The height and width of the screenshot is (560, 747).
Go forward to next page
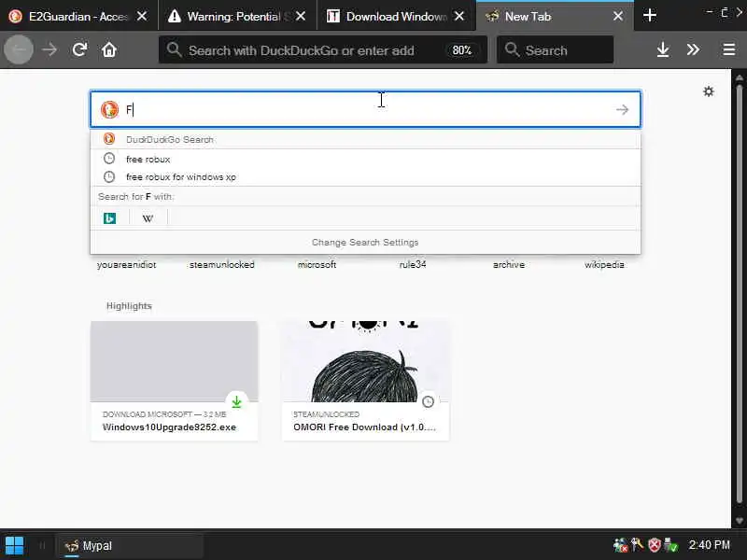tap(49, 49)
